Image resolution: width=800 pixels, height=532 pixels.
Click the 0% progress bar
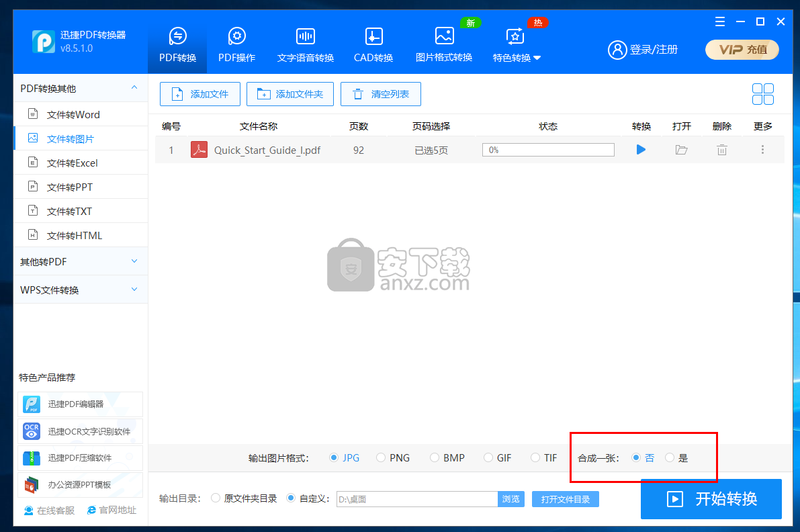548,149
